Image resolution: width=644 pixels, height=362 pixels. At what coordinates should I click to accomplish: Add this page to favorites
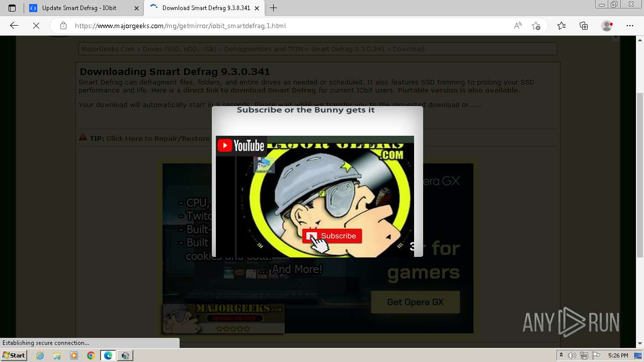(x=536, y=26)
